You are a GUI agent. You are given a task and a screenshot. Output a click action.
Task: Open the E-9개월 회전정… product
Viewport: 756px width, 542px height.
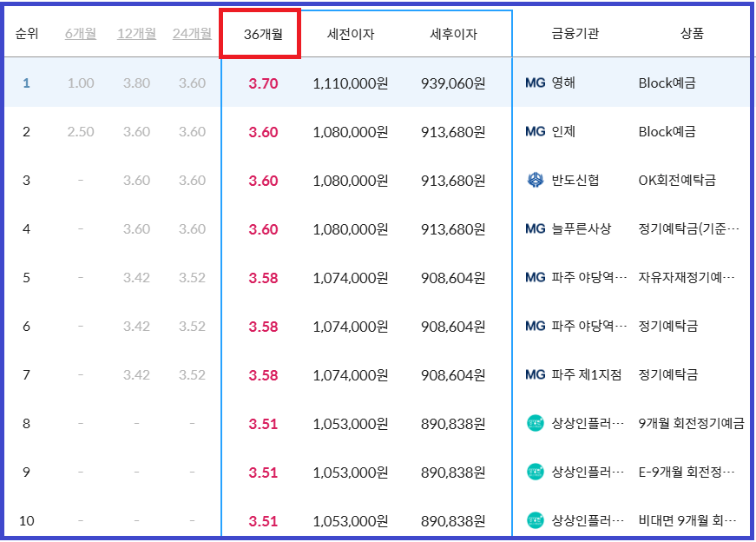coord(687,472)
